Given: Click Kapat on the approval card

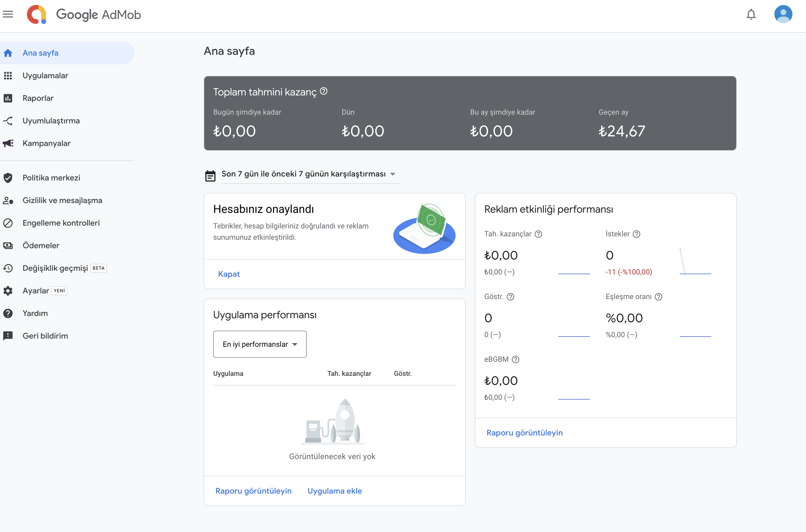Looking at the screenshot, I should [229, 274].
